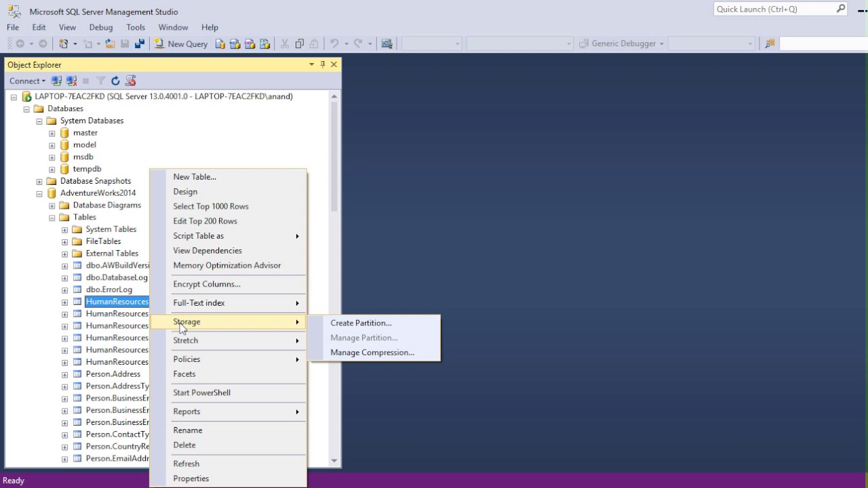Image resolution: width=868 pixels, height=488 pixels.
Task: Choose Manage Compression... in Storage submenu
Action: point(374,352)
